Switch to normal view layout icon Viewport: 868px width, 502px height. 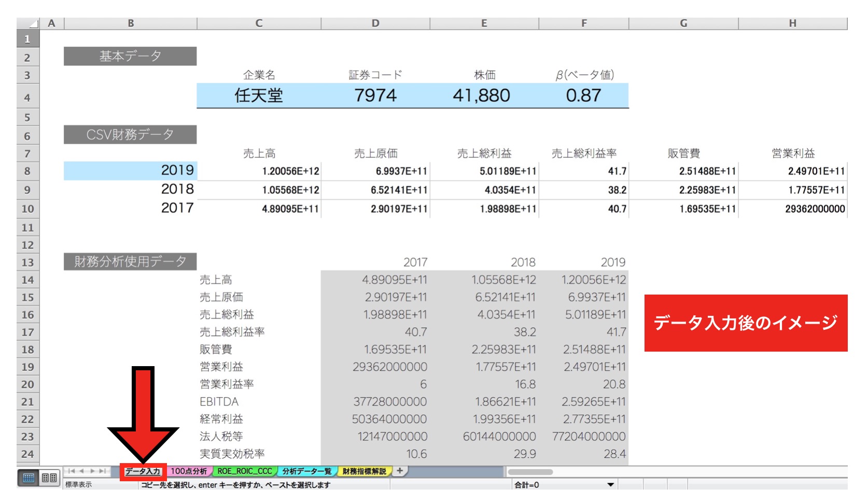pyautogui.click(x=29, y=478)
